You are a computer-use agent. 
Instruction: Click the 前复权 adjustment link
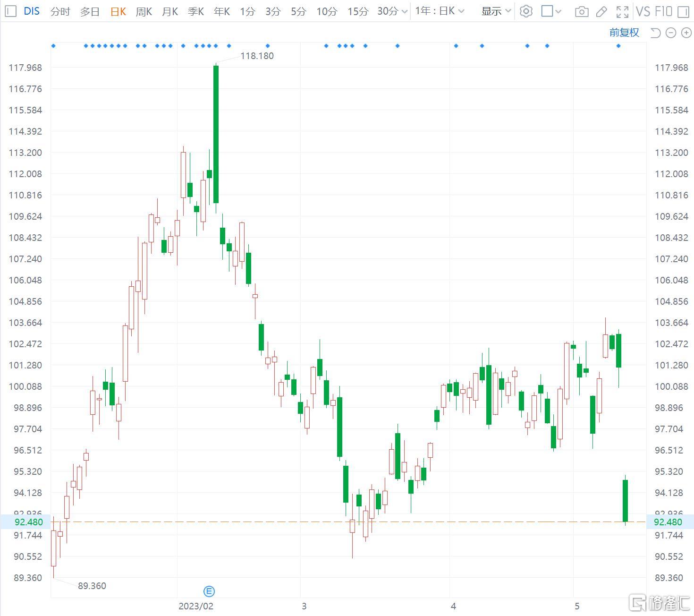[624, 32]
